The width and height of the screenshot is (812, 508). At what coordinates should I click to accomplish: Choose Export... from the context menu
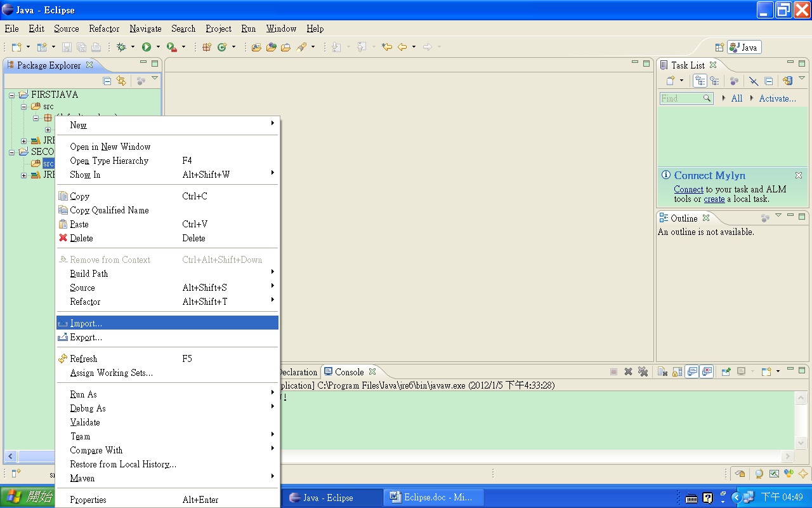point(167,337)
